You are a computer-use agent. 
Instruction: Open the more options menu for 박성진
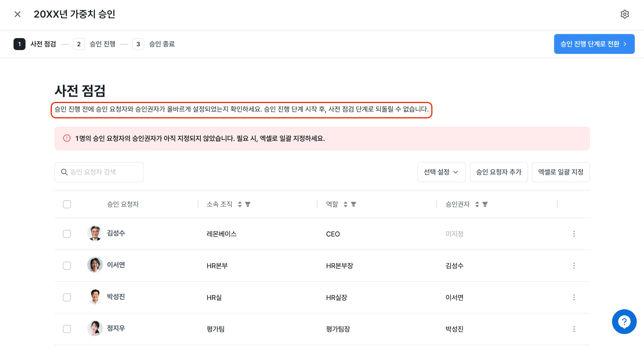pyautogui.click(x=574, y=298)
